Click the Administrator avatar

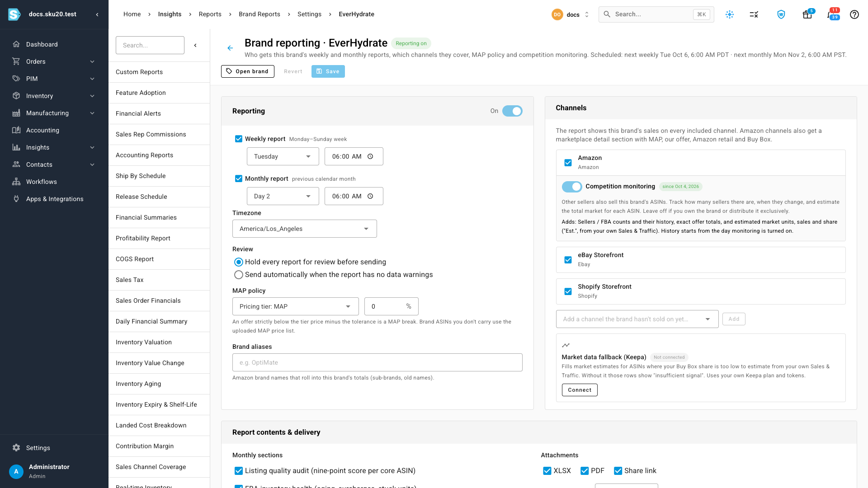tap(16, 471)
